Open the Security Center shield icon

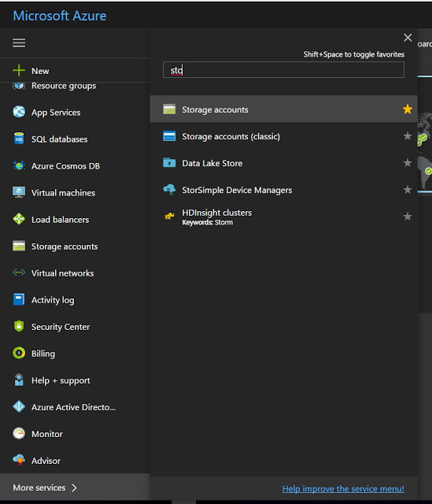point(19,326)
